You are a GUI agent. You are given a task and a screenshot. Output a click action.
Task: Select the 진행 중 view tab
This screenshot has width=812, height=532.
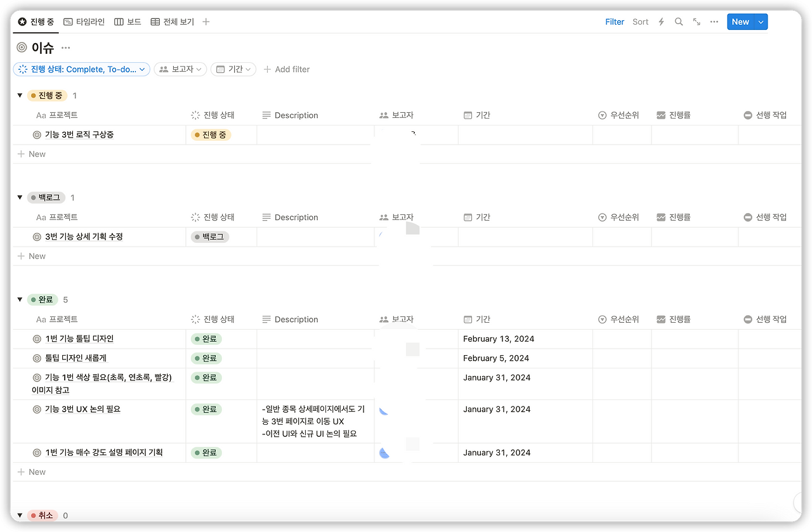(x=36, y=22)
